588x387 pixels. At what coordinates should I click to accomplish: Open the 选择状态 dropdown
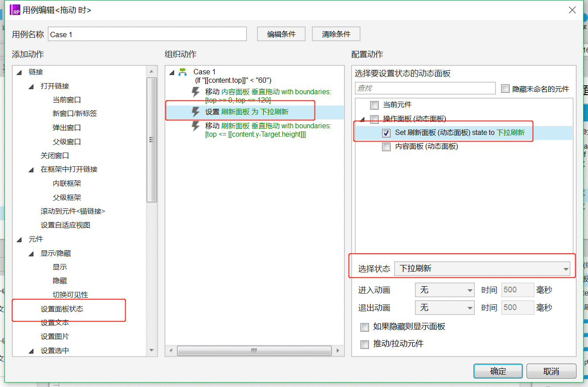coord(482,268)
